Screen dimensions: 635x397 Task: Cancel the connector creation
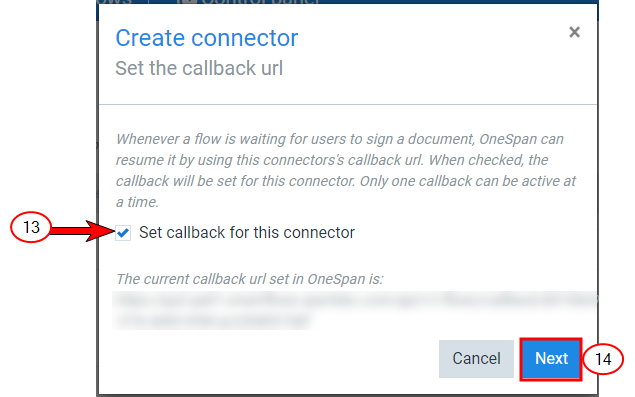click(476, 359)
